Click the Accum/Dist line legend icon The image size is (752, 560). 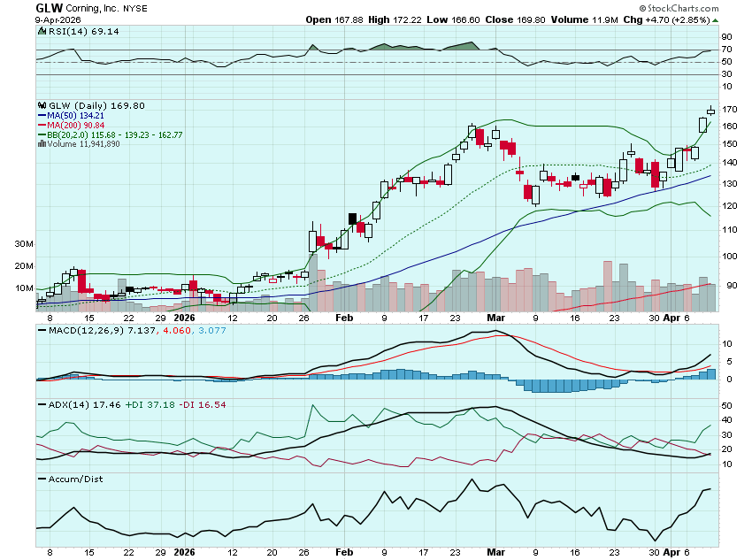(42, 479)
